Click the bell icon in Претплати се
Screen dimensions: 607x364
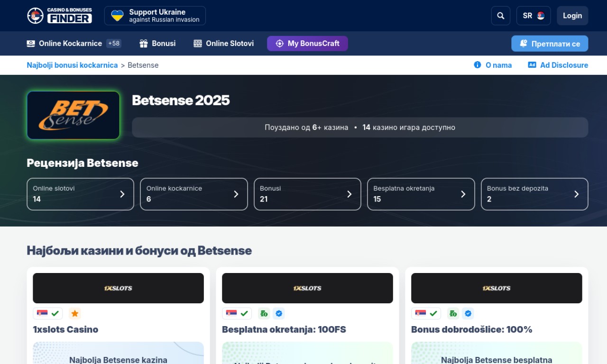524,44
